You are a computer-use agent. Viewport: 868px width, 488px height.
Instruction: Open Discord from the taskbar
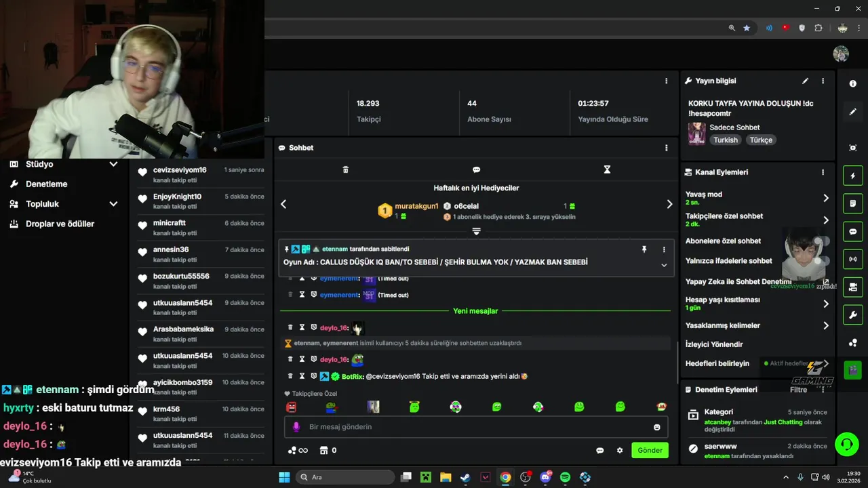[545, 477]
